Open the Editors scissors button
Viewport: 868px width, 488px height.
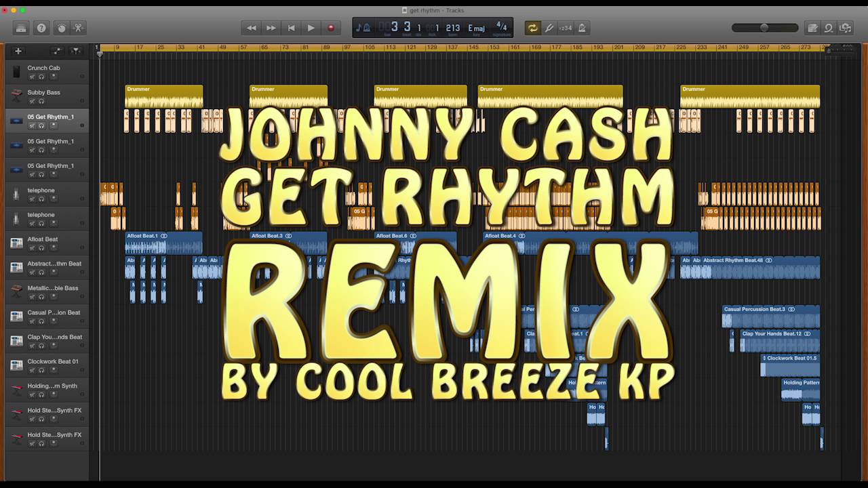78,28
